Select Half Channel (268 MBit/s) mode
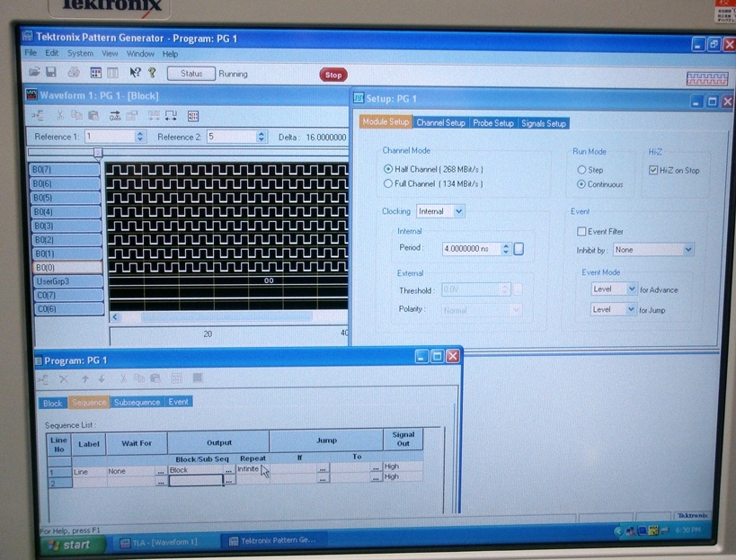The image size is (736, 560). click(x=387, y=168)
